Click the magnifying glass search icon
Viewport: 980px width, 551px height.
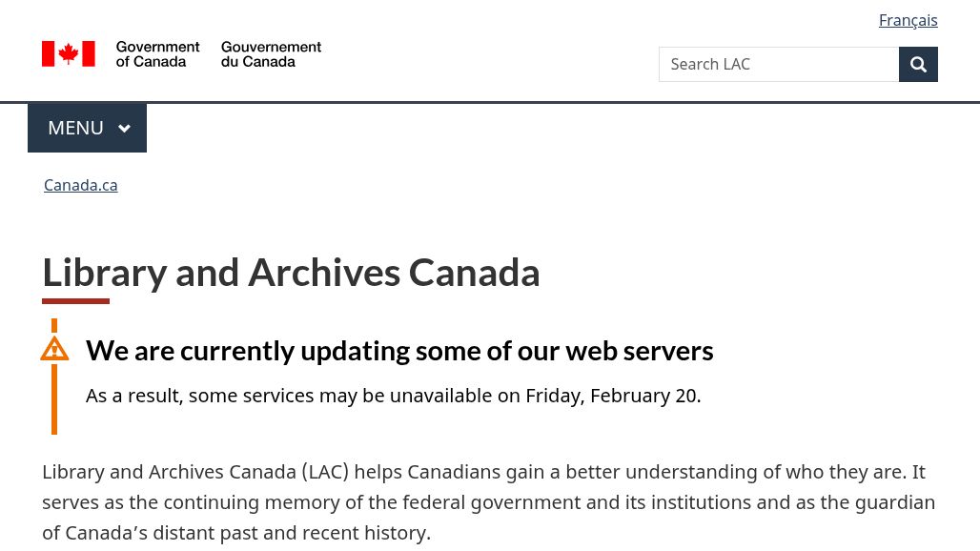tap(918, 64)
